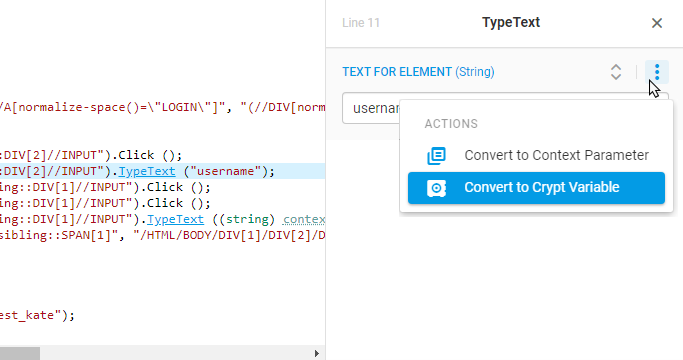
Task: Click the normalize-space()=\"LOGIN\" code line
Action: pyautogui.click(x=162, y=107)
